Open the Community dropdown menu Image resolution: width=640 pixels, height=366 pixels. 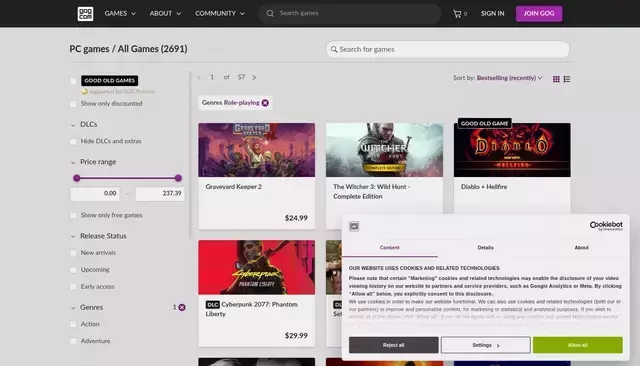(220, 13)
